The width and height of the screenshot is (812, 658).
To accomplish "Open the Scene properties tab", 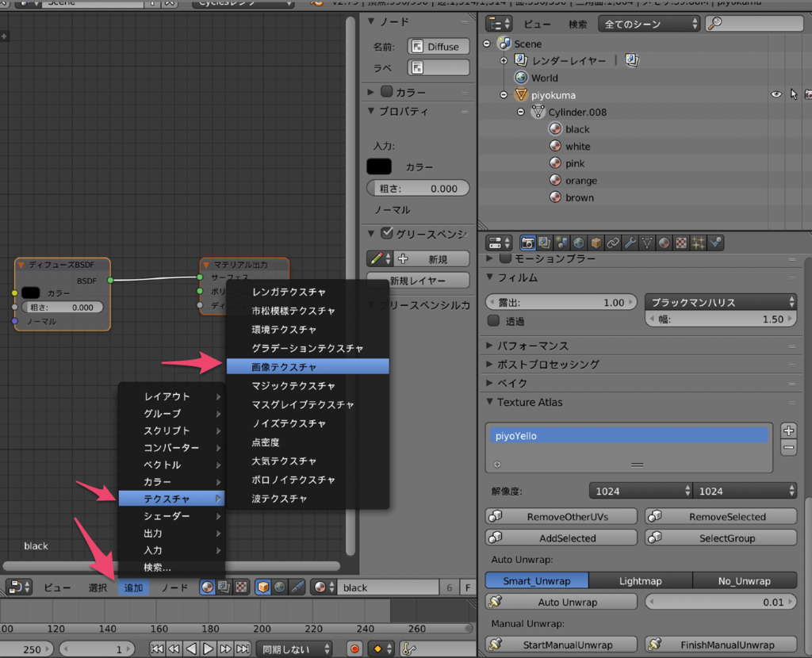I will click(x=562, y=243).
